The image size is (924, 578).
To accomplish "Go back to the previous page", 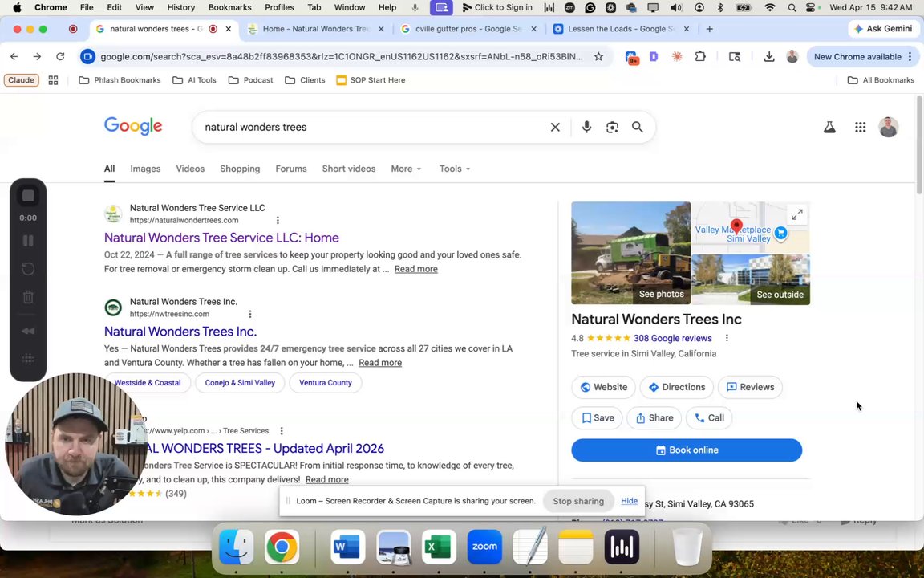I will click(14, 57).
